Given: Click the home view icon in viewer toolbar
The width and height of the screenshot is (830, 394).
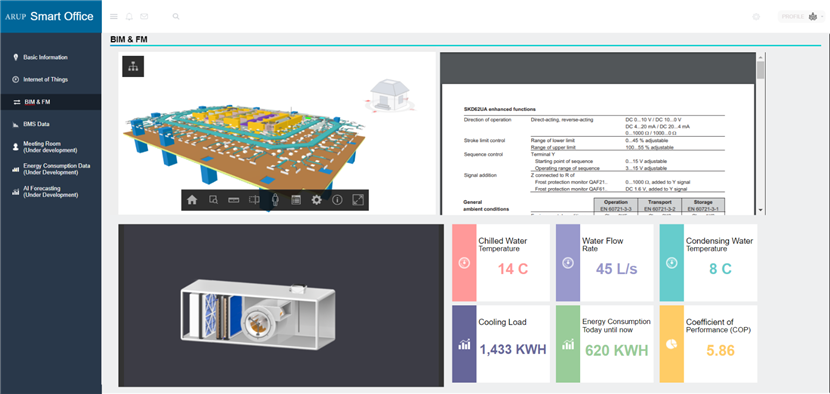Looking at the screenshot, I should [x=192, y=200].
